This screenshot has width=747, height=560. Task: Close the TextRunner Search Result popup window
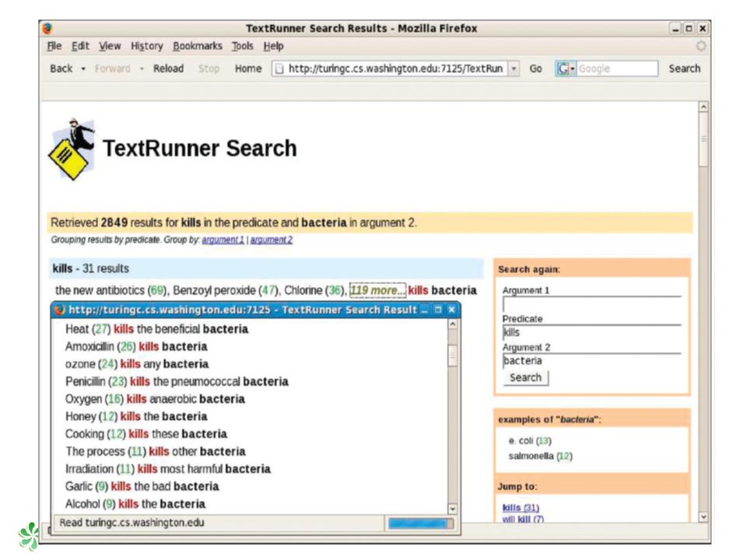[451, 310]
